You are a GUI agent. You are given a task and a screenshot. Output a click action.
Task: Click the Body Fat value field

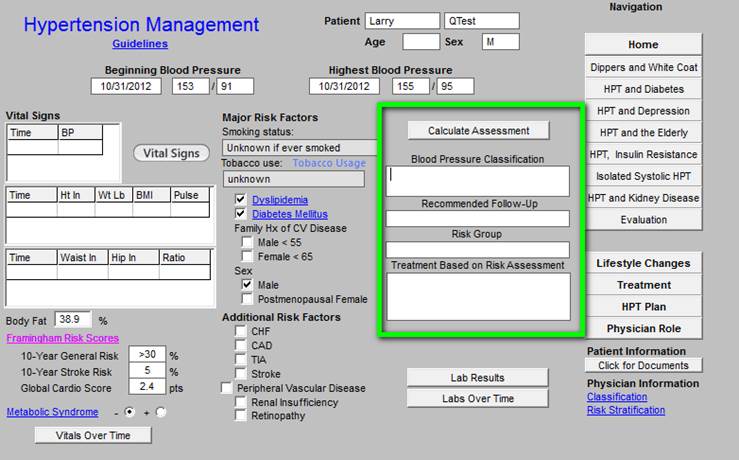click(x=73, y=320)
